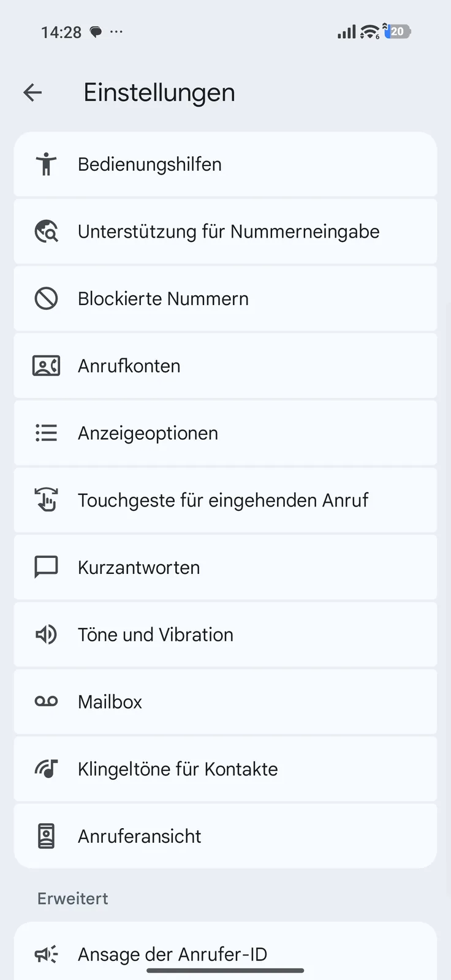Image resolution: width=451 pixels, height=980 pixels.
Task: Tap the globe search icon
Action: tap(46, 232)
